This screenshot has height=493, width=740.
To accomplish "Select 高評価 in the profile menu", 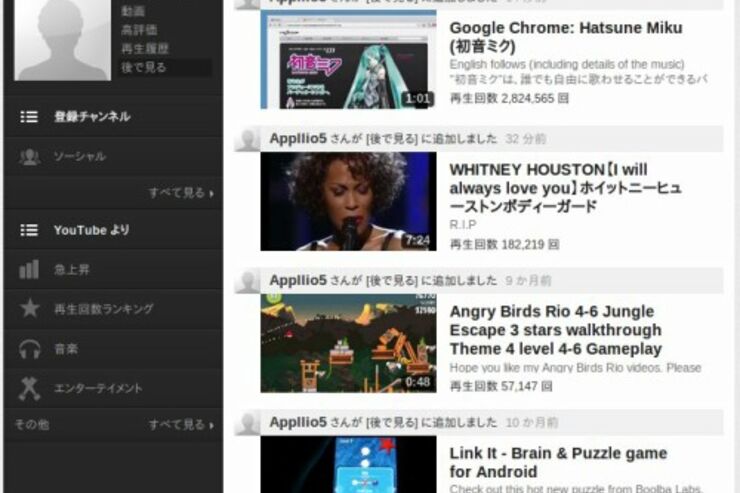I will [x=139, y=30].
